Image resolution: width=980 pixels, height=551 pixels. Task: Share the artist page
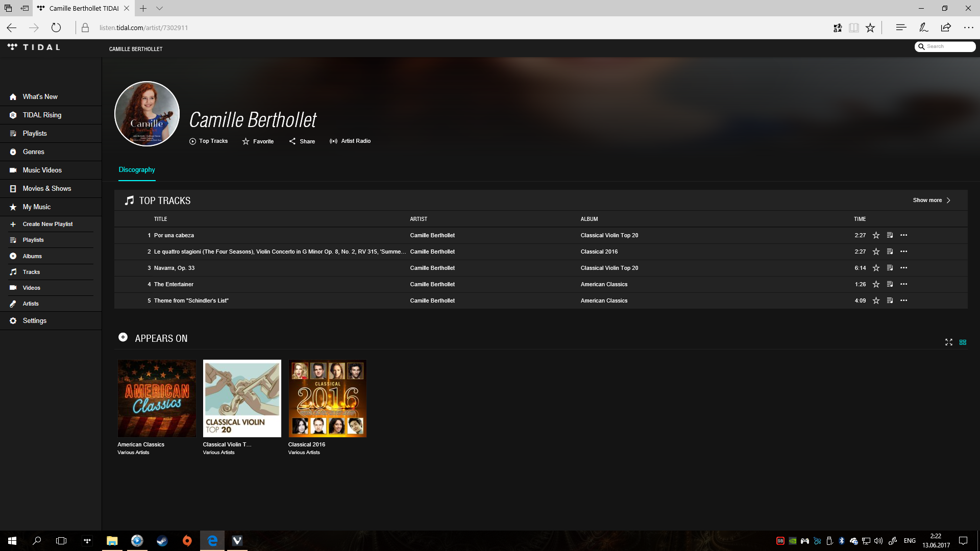pyautogui.click(x=302, y=141)
